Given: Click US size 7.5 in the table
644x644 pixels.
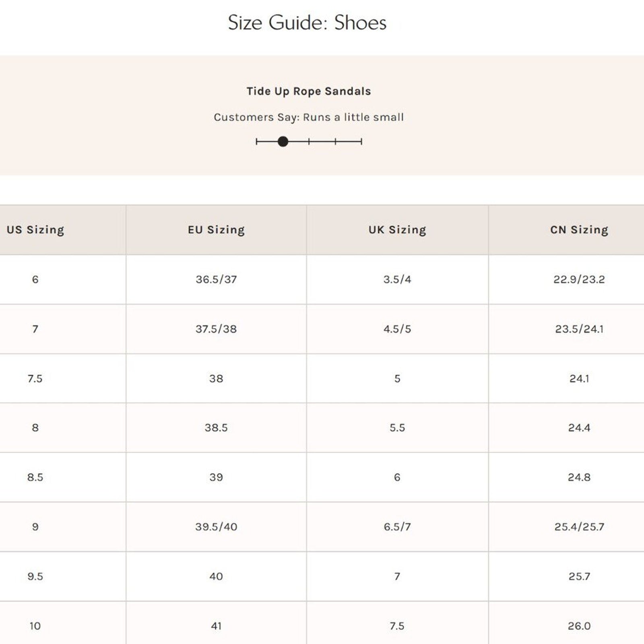Looking at the screenshot, I should 35,379.
